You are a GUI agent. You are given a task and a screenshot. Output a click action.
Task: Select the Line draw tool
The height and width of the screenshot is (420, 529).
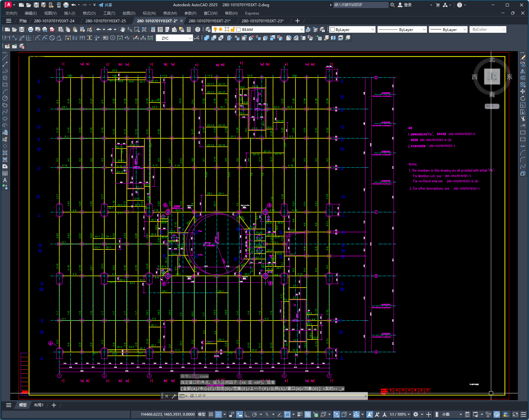pyautogui.click(x=5, y=57)
